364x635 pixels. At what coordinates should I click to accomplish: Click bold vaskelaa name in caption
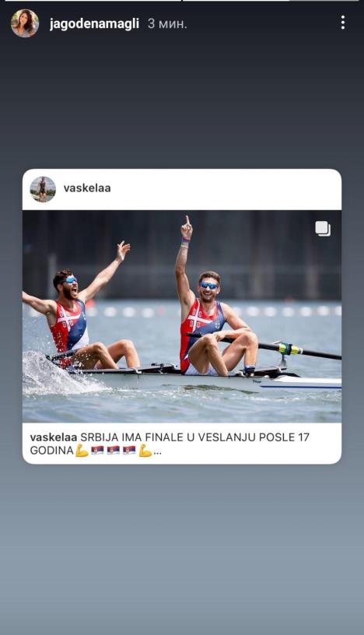pyautogui.click(x=54, y=437)
